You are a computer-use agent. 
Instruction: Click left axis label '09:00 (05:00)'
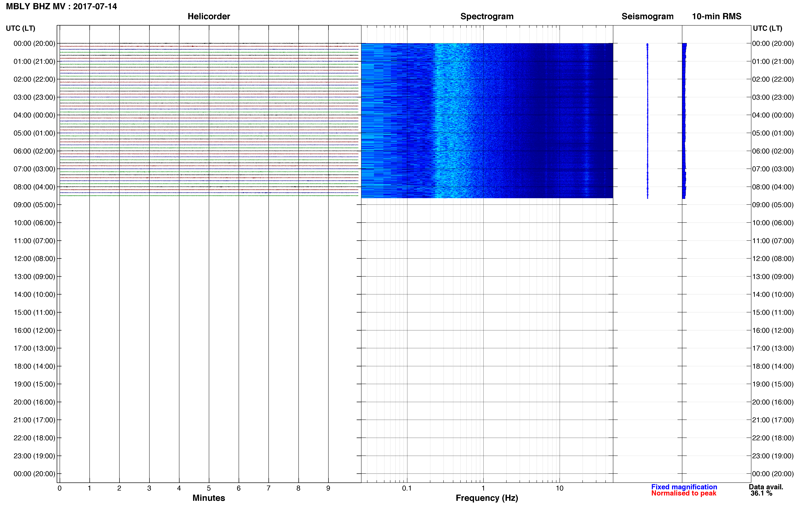[34, 205]
